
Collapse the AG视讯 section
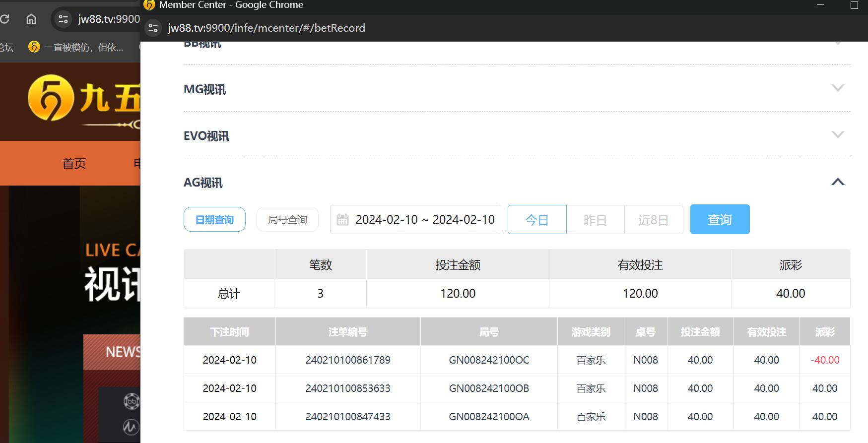pos(837,182)
